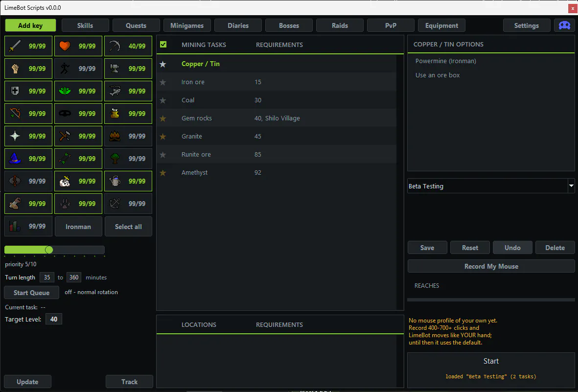Select the Herblore green leaf skill tile
The height and width of the screenshot is (392, 578).
[78, 91]
